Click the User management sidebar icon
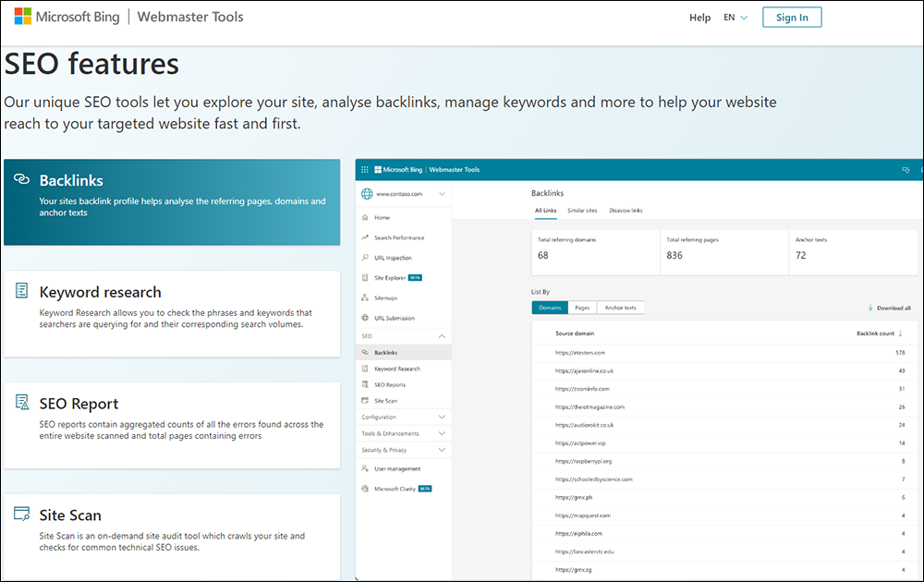This screenshot has height=582, width=924. click(365, 469)
